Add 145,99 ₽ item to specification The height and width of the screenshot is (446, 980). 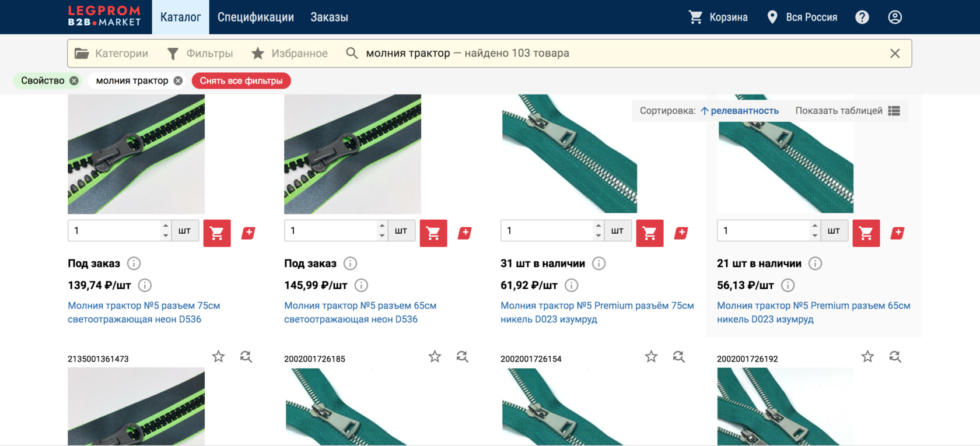pyautogui.click(x=465, y=233)
